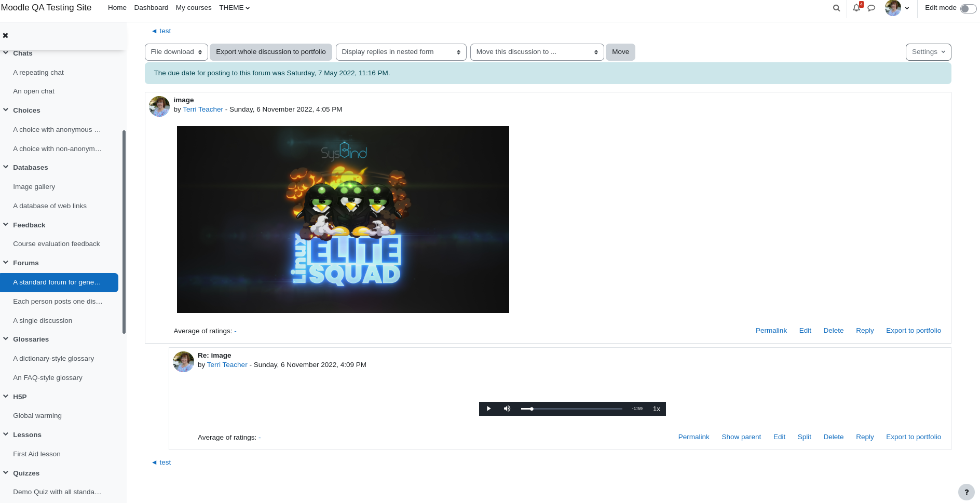
Task: Open An open chat in sidebar
Action: click(34, 91)
